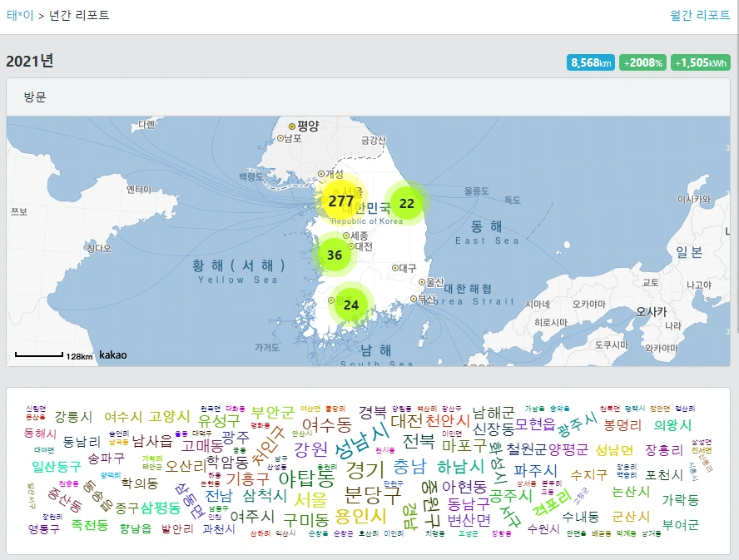Click the +2008% green badge

(642, 62)
